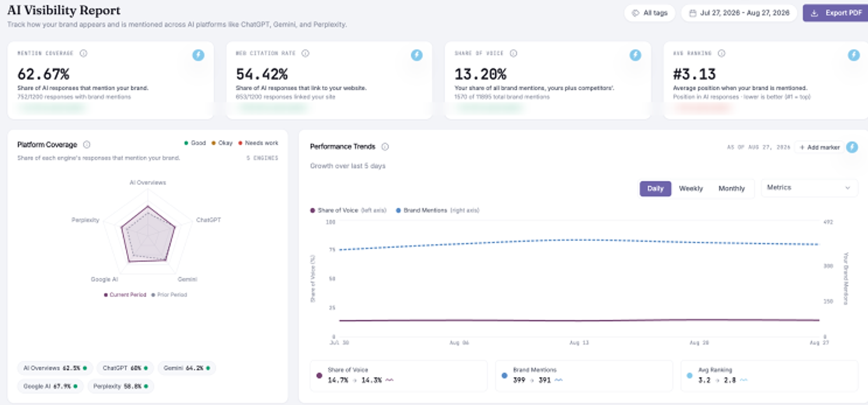
Task: Click the Web Citation Rate info icon
Action: point(305,53)
